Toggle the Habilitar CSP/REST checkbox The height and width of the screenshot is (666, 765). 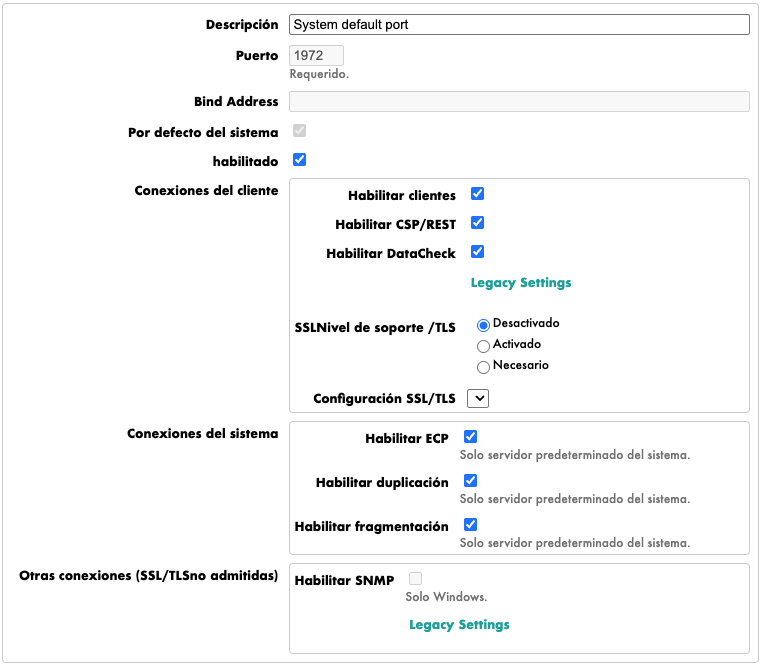point(478,223)
